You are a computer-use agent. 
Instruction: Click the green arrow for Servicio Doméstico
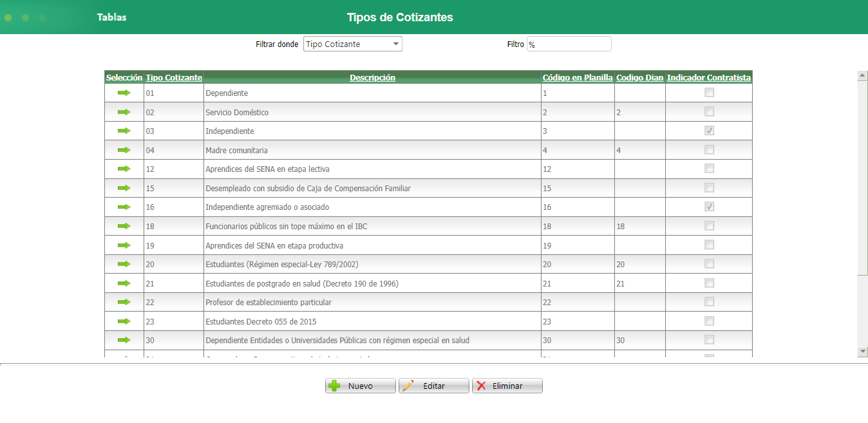click(124, 112)
